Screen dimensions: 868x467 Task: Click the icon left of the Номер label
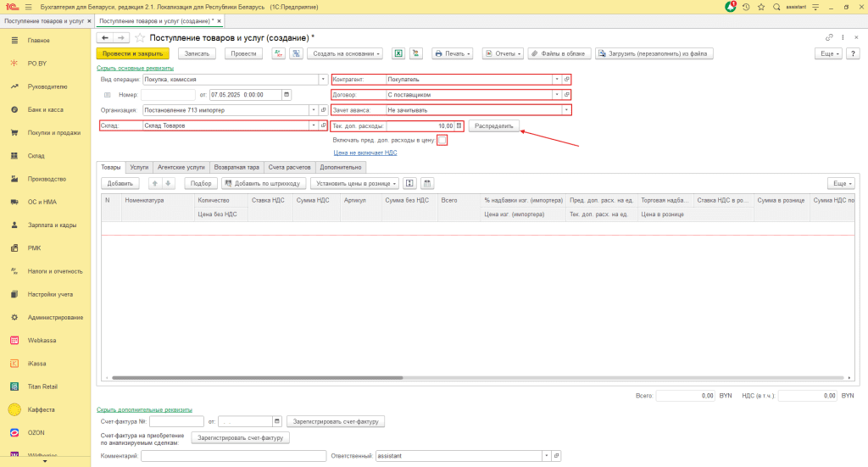click(108, 95)
